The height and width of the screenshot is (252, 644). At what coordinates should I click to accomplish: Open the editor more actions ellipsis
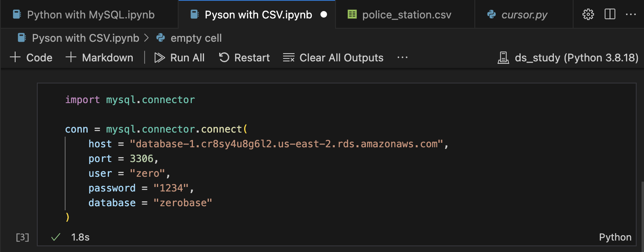630,14
